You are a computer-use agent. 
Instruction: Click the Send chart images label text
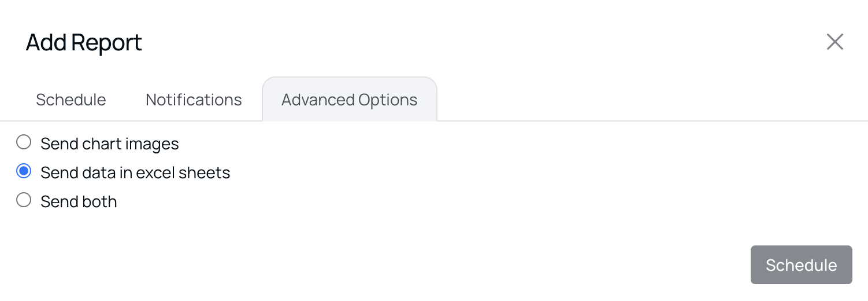point(109,144)
